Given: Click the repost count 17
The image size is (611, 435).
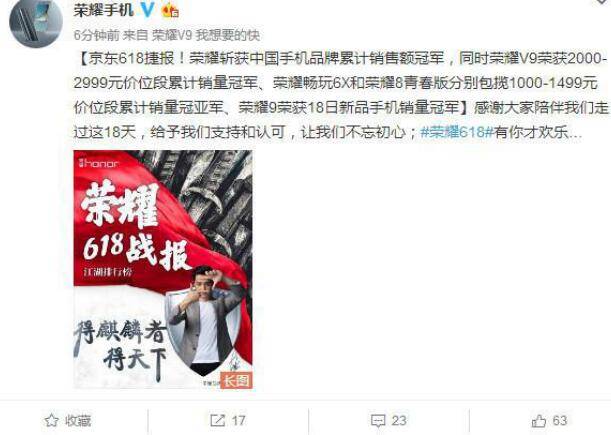Looking at the screenshot, I should [x=238, y=421].
